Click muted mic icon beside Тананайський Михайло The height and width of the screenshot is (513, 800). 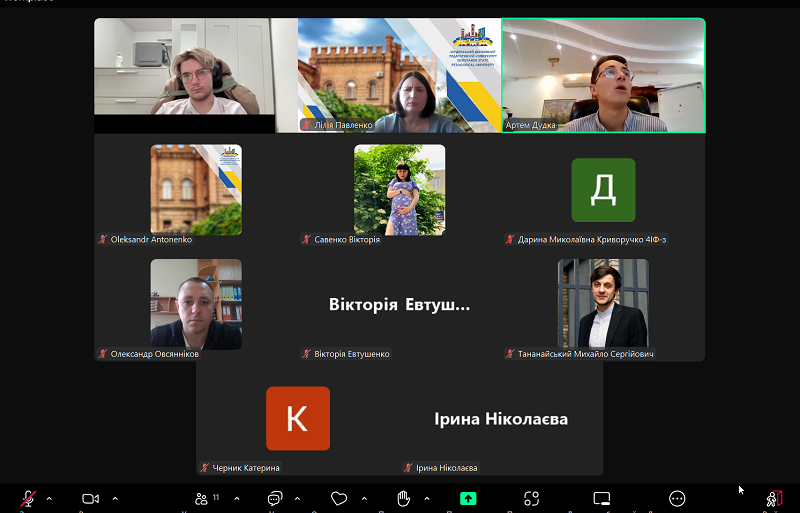tap(510, 354)
